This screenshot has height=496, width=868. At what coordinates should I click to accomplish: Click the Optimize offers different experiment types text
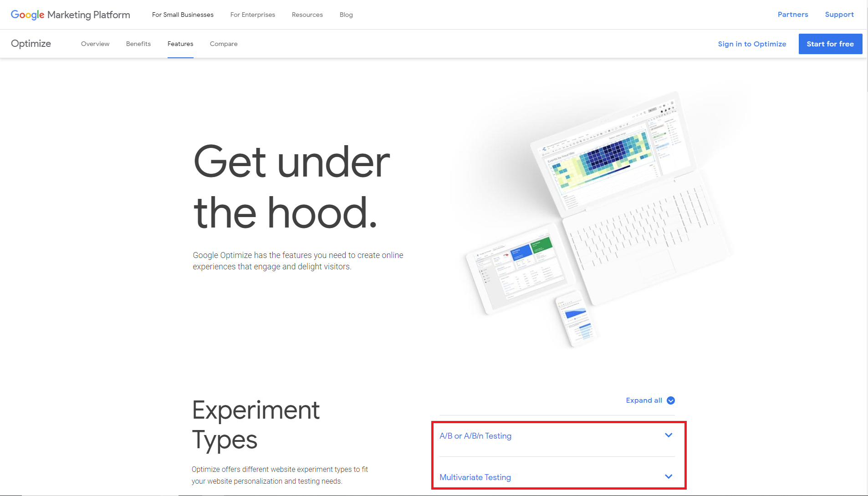280,475
